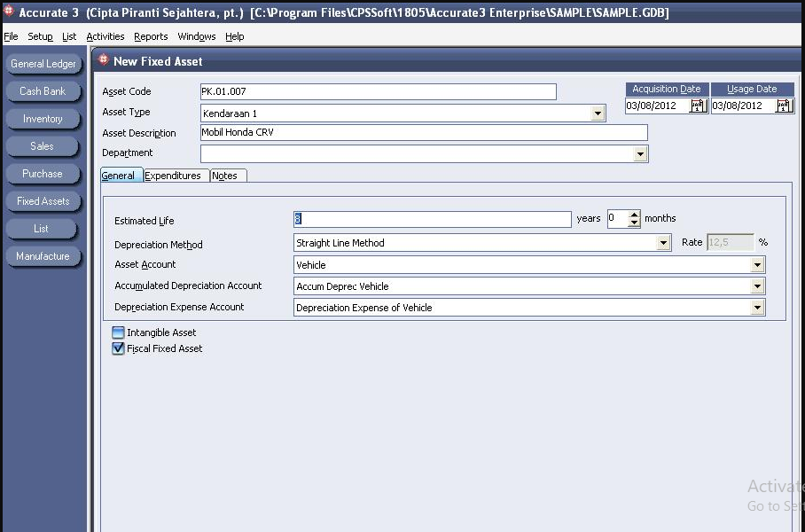Switch to the Expenditures tab
This screenshot has width=805, height=532.
tap(176, 176)
